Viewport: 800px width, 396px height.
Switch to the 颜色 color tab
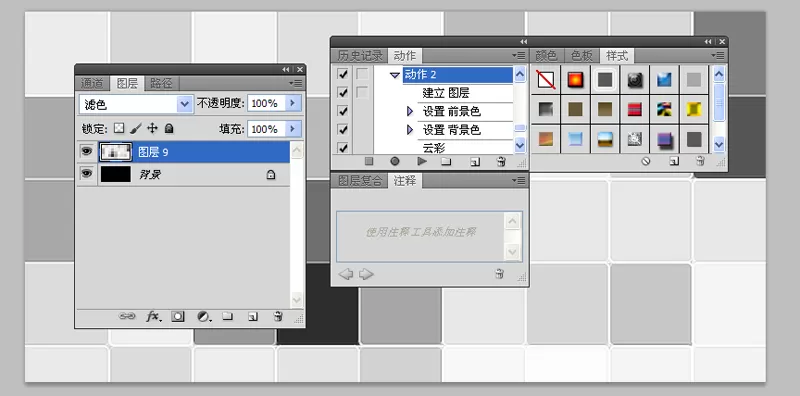point(547,55)
